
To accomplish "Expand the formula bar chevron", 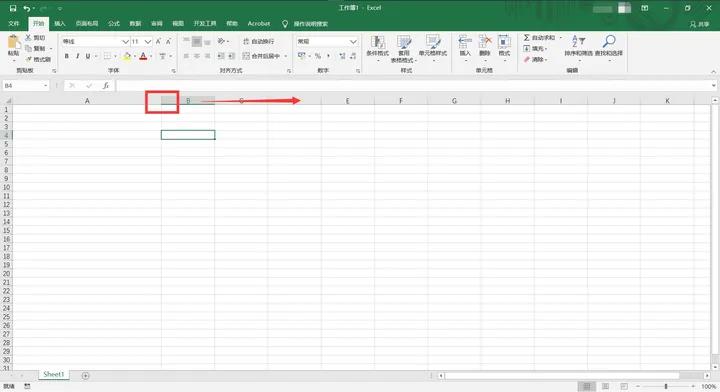I will (714, 86).
